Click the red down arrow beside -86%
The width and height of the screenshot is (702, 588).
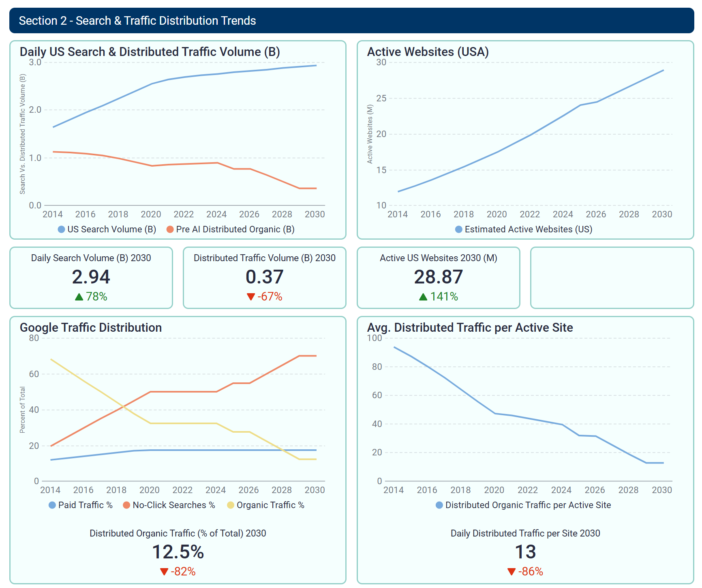coord(512,572)
